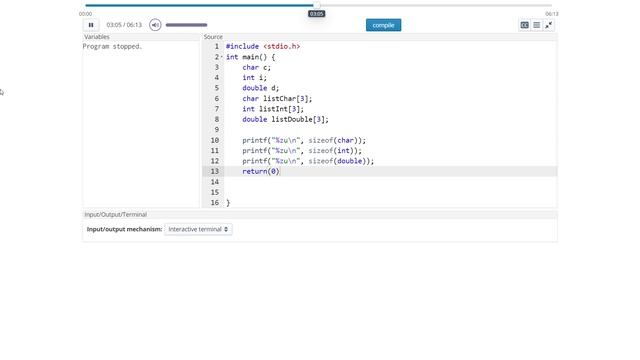Screen dimensions: 640x360
Task: Toggle closed captions
Action: coord(524,25)
